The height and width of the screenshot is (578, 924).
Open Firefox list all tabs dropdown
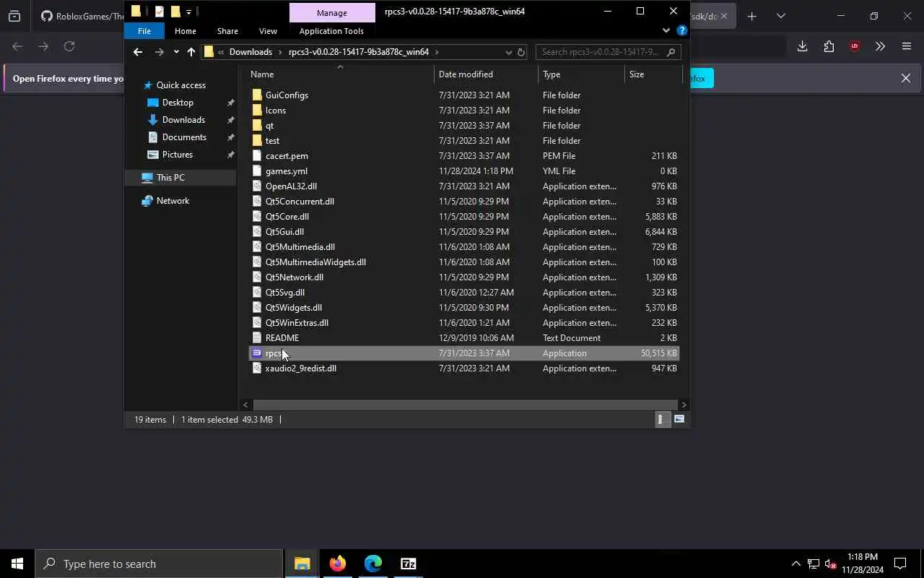(x=780, y=16)
